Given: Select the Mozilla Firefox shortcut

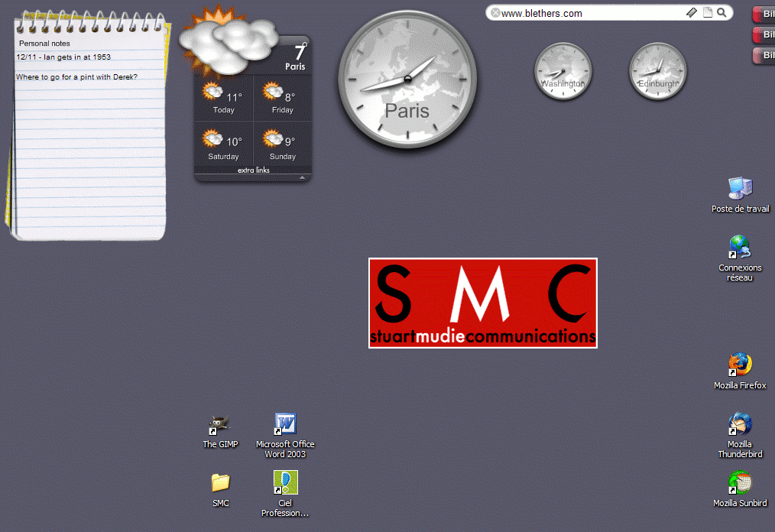Looking at the screenshot, I should click(740, 371).
